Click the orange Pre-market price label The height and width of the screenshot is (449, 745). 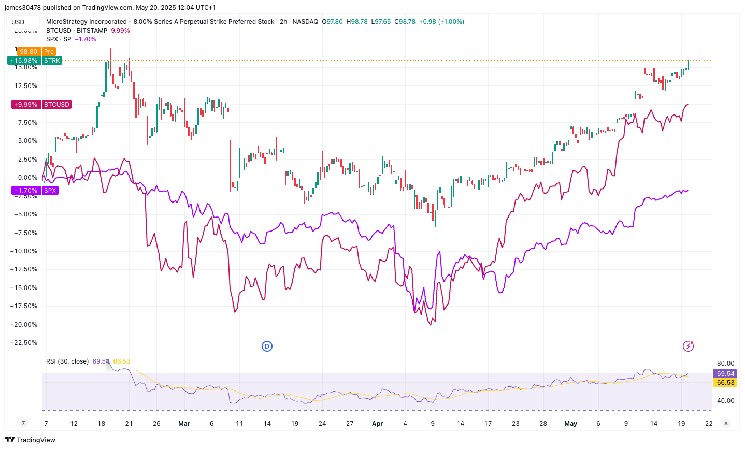pos(26,51)
